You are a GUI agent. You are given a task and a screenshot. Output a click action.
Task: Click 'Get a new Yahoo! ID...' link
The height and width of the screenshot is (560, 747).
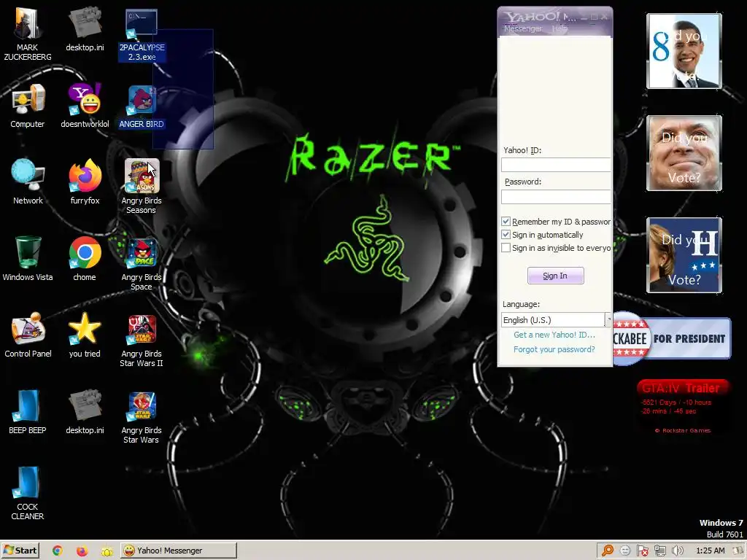point(554,335)
